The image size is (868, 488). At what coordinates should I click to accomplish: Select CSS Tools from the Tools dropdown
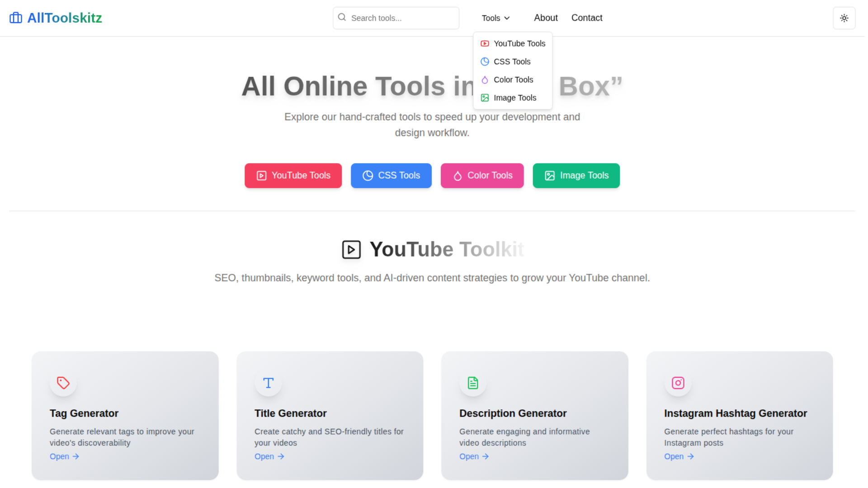512,61
